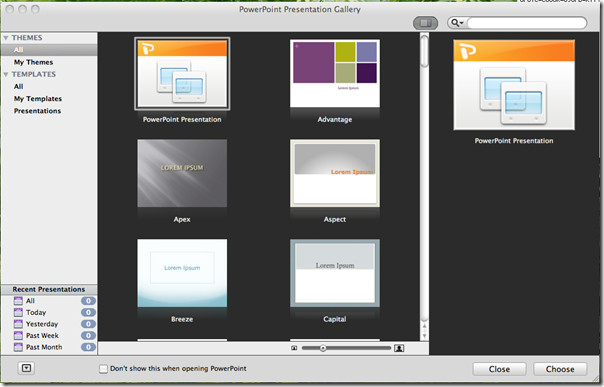The image size is (604, 387).
Task: Click the scrollbar down arrow
Action: [424, 336]
